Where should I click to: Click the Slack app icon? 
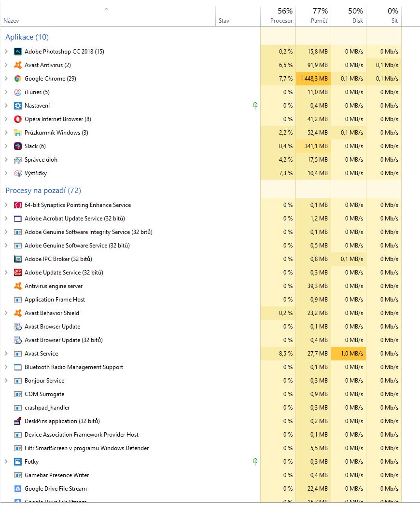point(18,146)
